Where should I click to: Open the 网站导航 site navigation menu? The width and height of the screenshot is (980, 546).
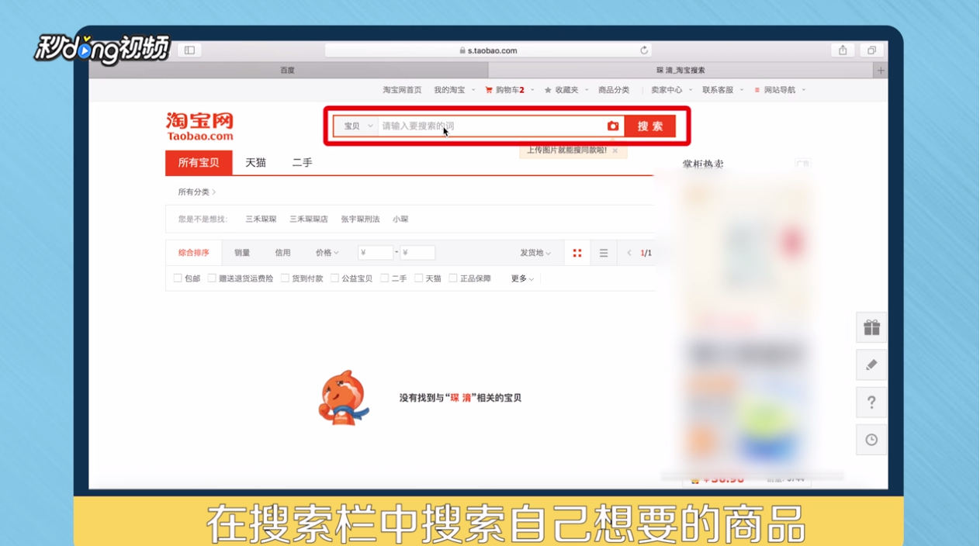click(780, 90)
